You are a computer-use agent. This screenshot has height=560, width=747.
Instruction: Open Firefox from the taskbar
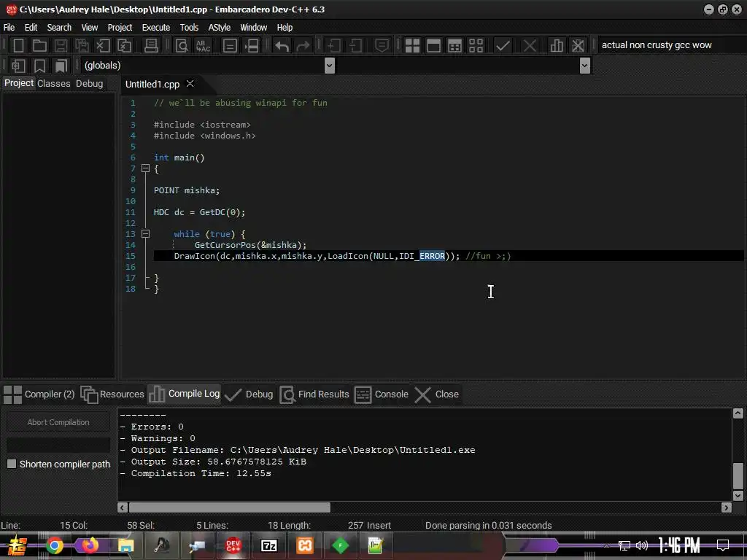point(90,545)
